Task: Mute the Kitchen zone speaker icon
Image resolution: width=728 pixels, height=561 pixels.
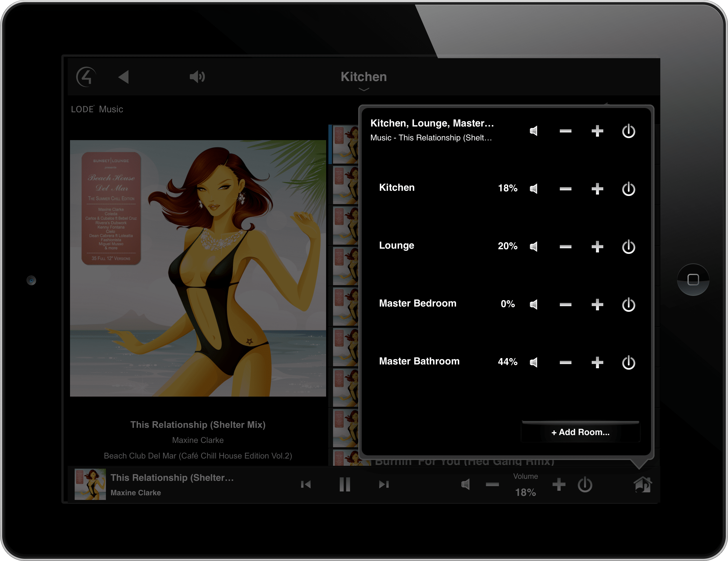Action: (x=533, y=188)
